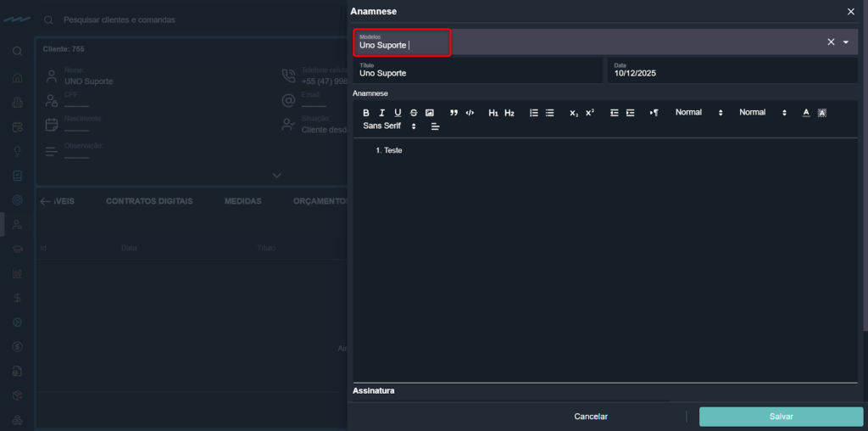Open the Medidas tab
Image resolution: width=868 pixels, height=431 pixels.
pos(242,201)
